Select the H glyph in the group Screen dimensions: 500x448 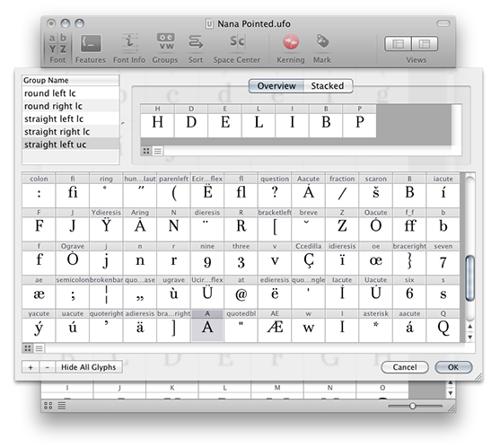coord(157,121)
